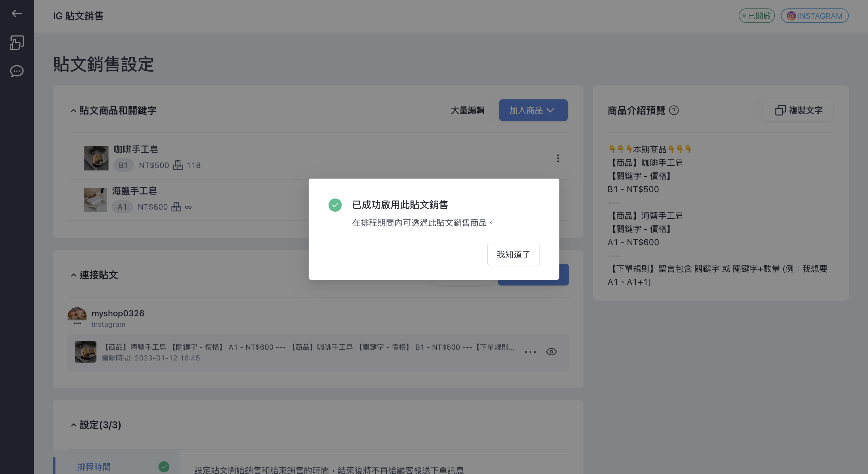The width and height of the screenshot is (868, 474).
Task: Open three-dot menu for 咖啡手工皂
Action: pos(558,159)
